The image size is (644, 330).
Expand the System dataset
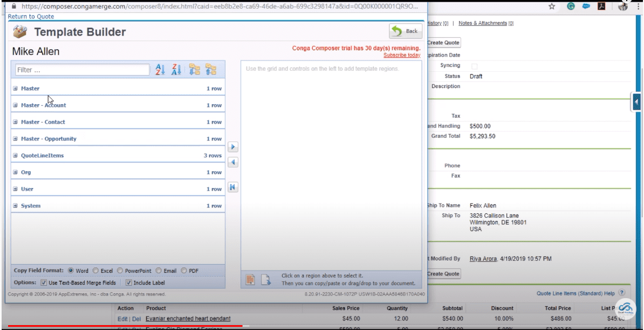[15, 206]
